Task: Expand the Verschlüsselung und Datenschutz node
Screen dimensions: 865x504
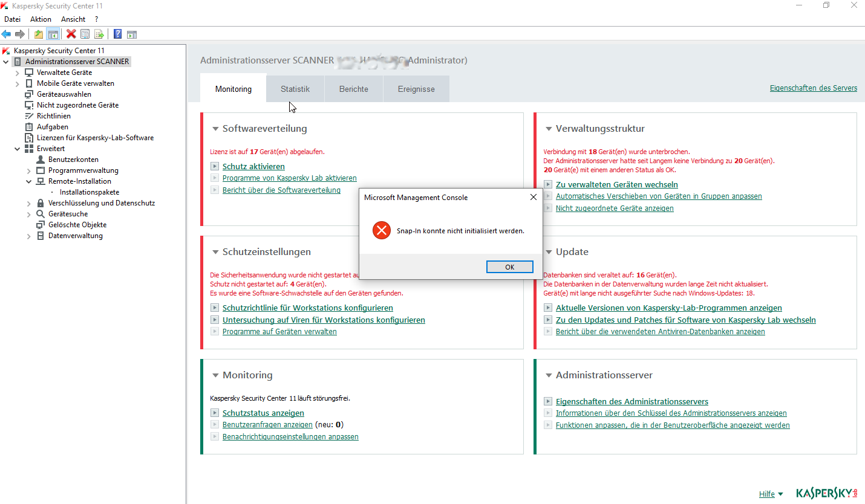Action: tap(29, 203)
